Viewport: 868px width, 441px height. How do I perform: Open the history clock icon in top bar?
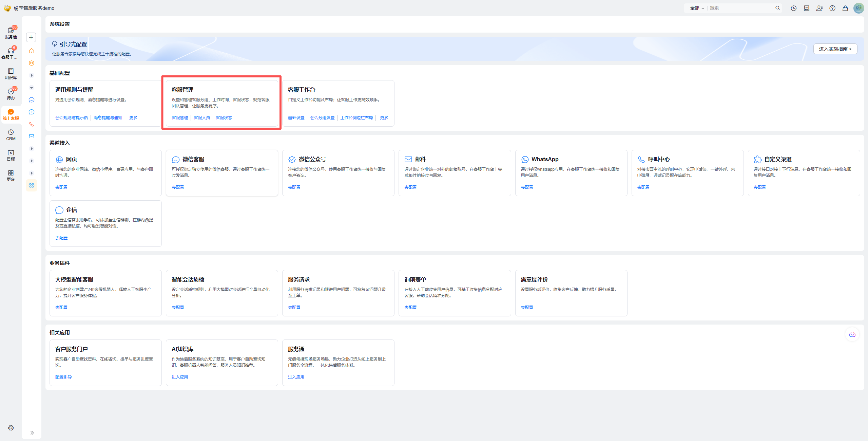point(793,8)
